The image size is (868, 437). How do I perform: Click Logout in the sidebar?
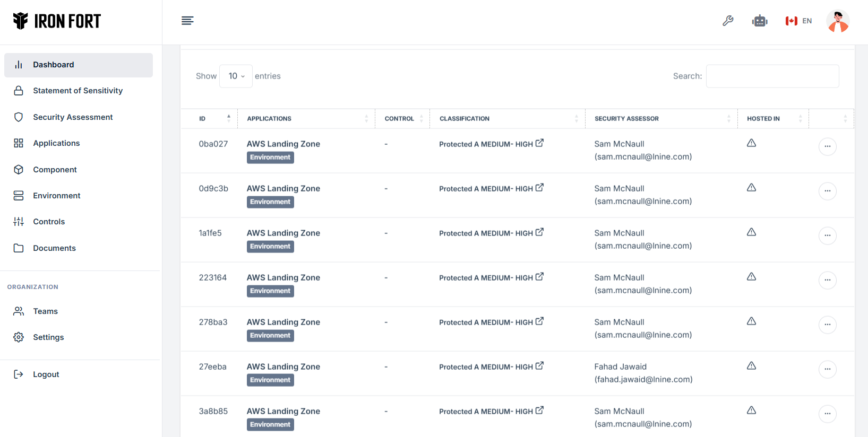pos(46,374)
